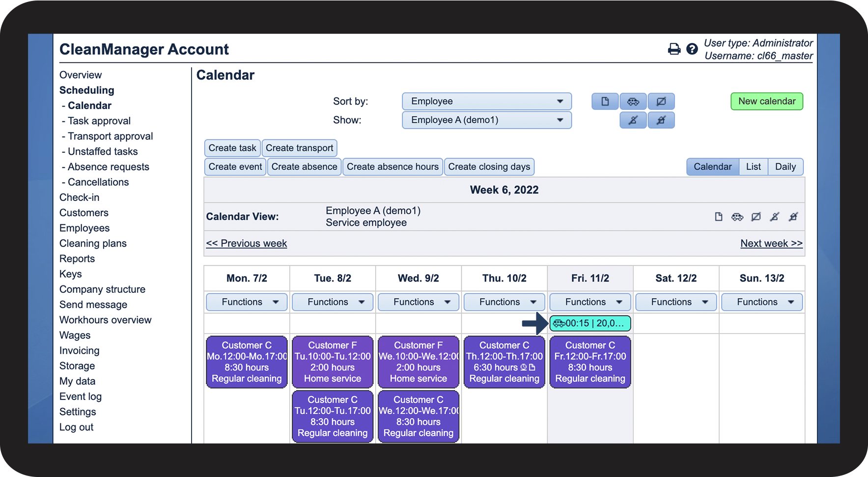
Task: Toggle the blue car transport filter button
Action: coord(633,101)
